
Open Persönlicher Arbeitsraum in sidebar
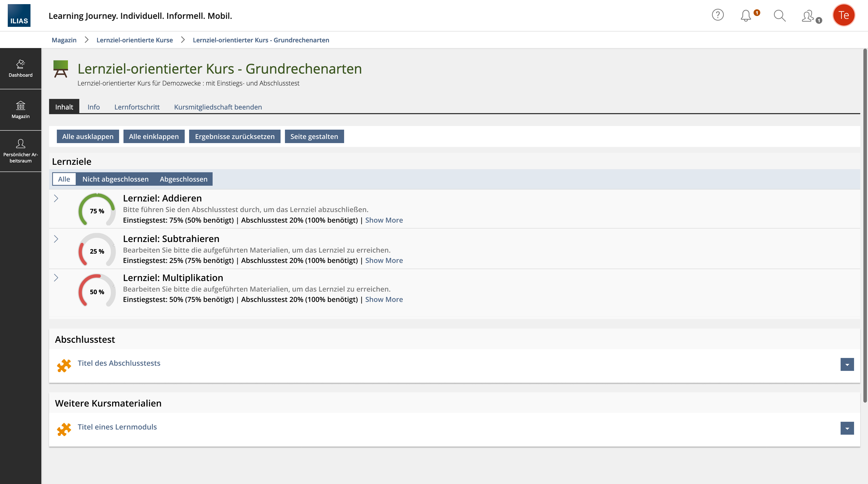(x=21, y=151)
